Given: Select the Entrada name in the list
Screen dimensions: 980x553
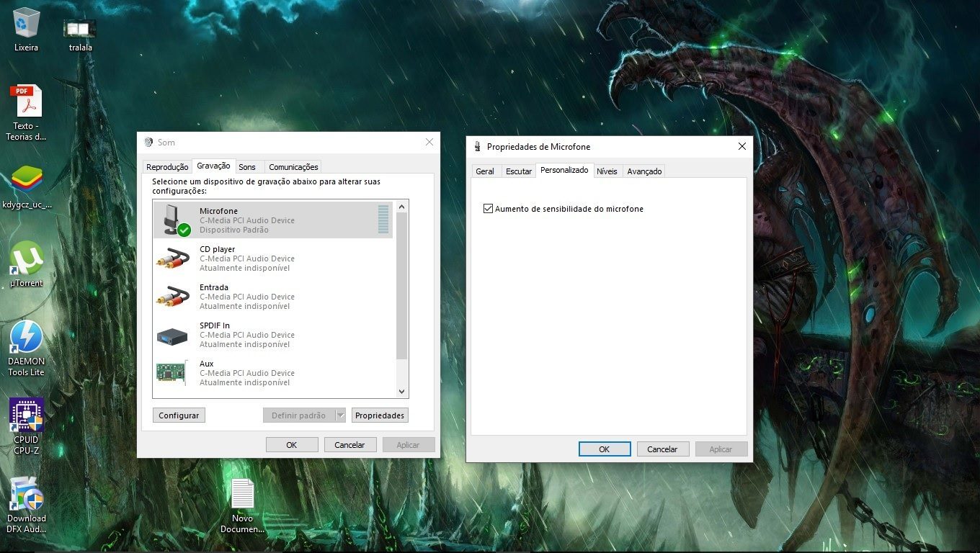Looking at the screenshot, I should 214,287.
